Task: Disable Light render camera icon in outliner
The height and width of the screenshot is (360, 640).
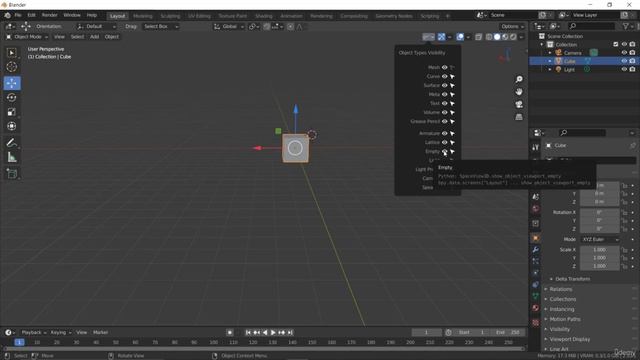Action: 632,69
